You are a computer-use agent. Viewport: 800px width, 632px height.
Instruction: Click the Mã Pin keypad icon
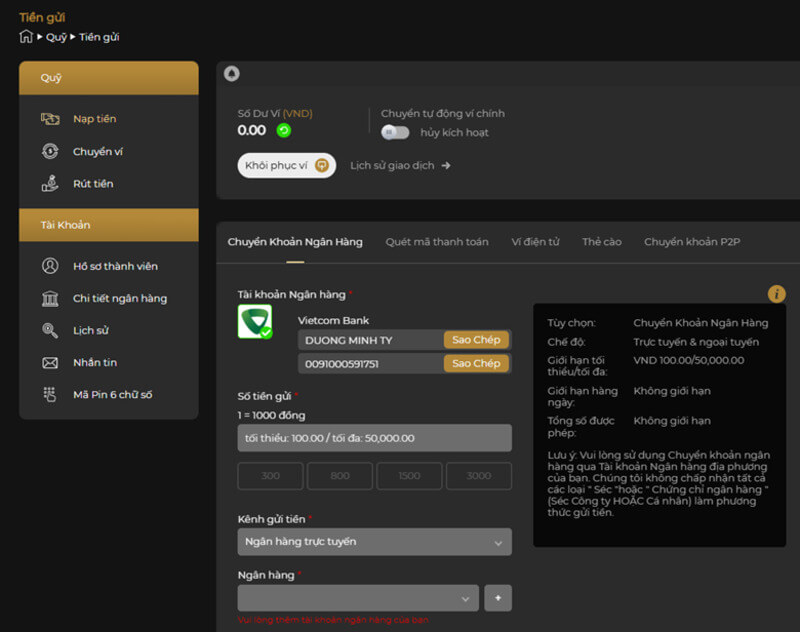[x=50, y=394]
